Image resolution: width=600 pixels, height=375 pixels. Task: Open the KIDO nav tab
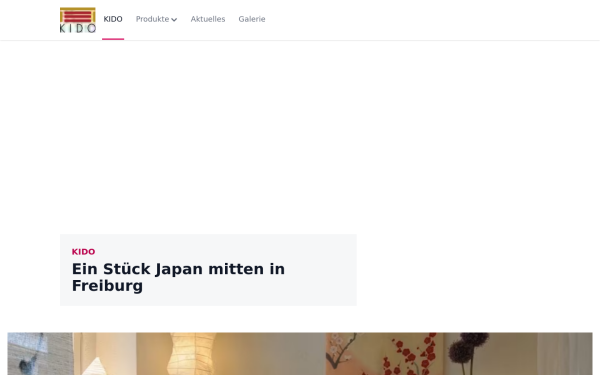[113, 19]
